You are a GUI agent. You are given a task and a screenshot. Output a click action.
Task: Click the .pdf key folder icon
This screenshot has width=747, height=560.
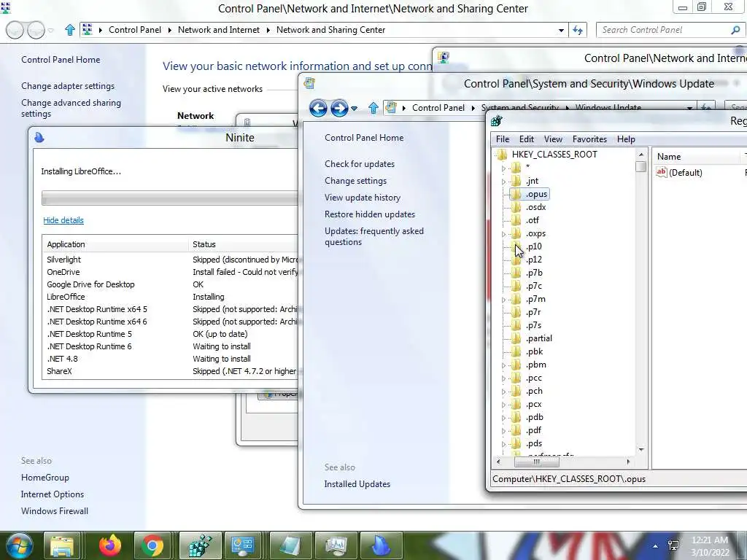(516, 430)
